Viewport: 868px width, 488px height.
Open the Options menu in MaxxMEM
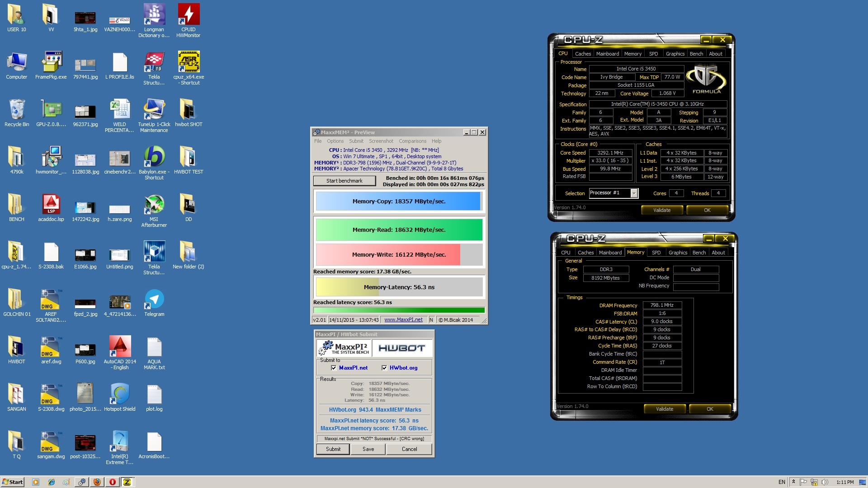point(335,141)
